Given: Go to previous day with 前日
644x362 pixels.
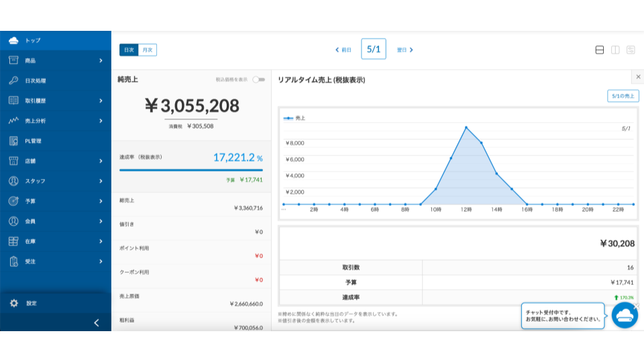Looking at the screenshot, I should 343,50.
